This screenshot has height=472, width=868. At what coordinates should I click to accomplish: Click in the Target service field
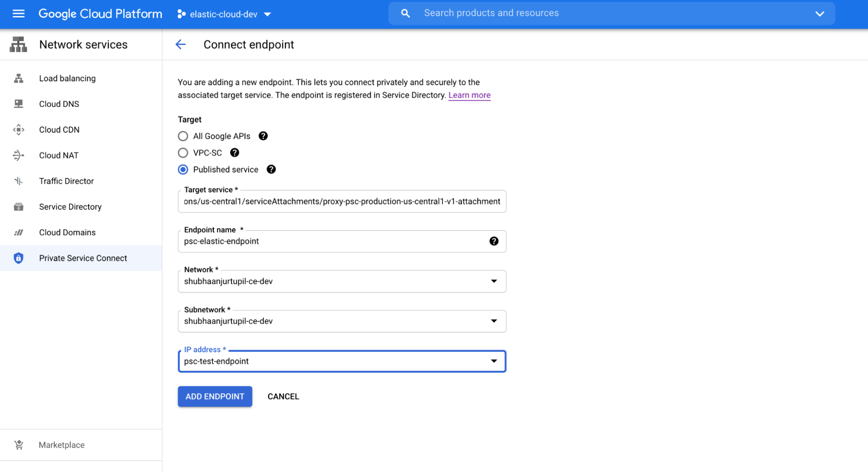click(342, 201)
